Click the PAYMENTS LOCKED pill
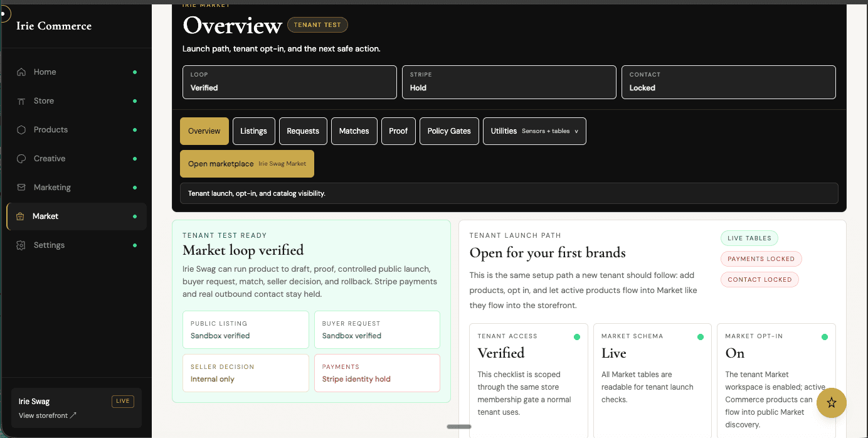Image resolution: width=868 pixels, height=438 pixels. (x=761, y=259)
